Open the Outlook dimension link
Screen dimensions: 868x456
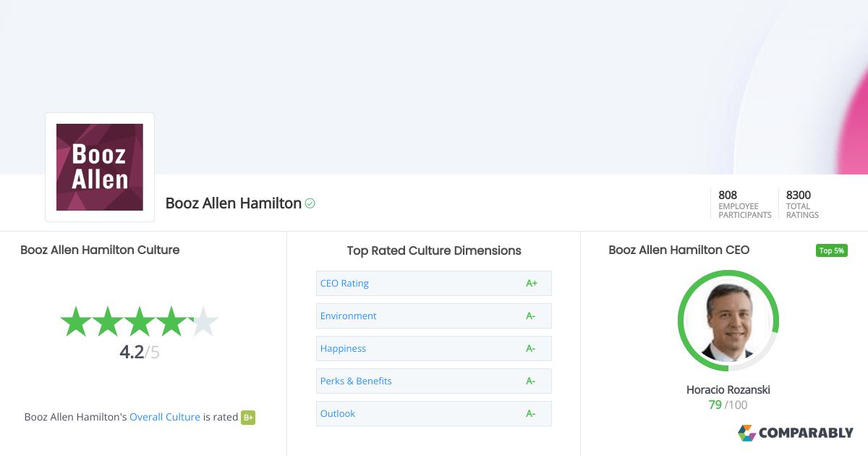coord(338,413)
